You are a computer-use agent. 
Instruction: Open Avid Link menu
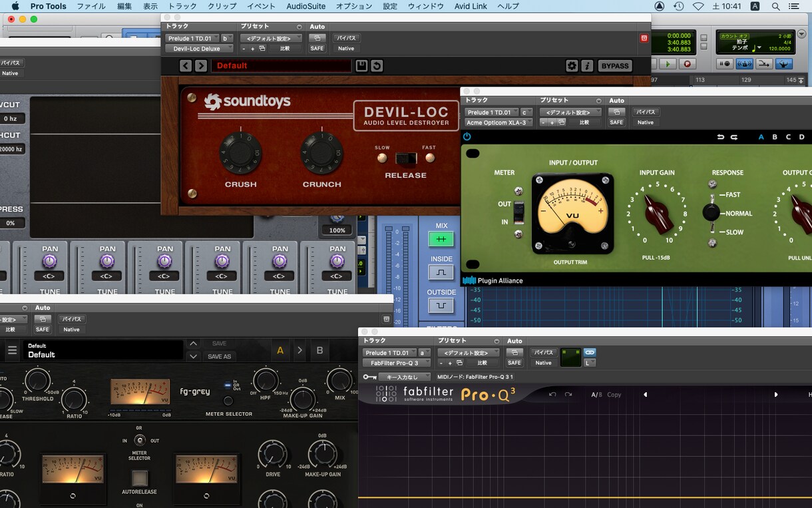pos(470,6)
